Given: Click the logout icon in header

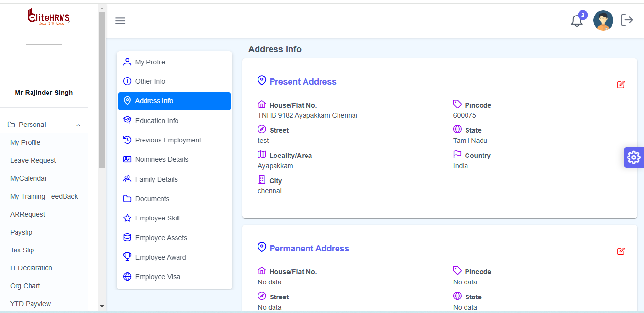Looking at the screenshot, I should (x=627, y=20).
